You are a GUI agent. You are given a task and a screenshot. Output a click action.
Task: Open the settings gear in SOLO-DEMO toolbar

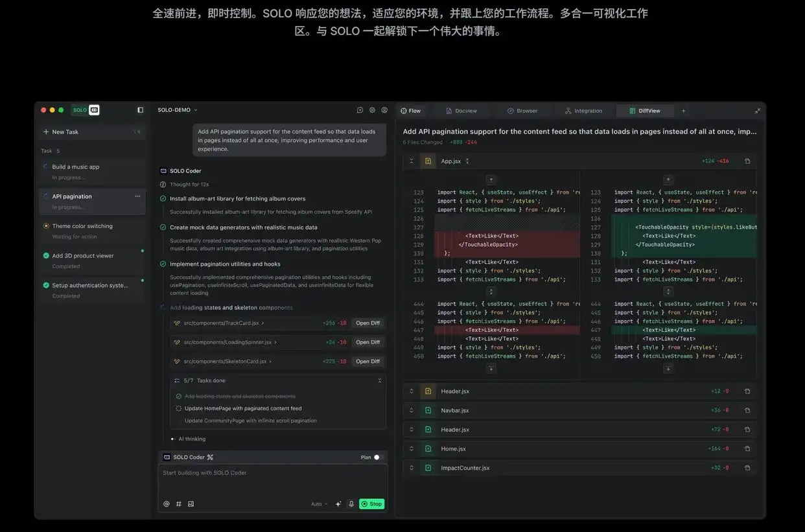371,110
